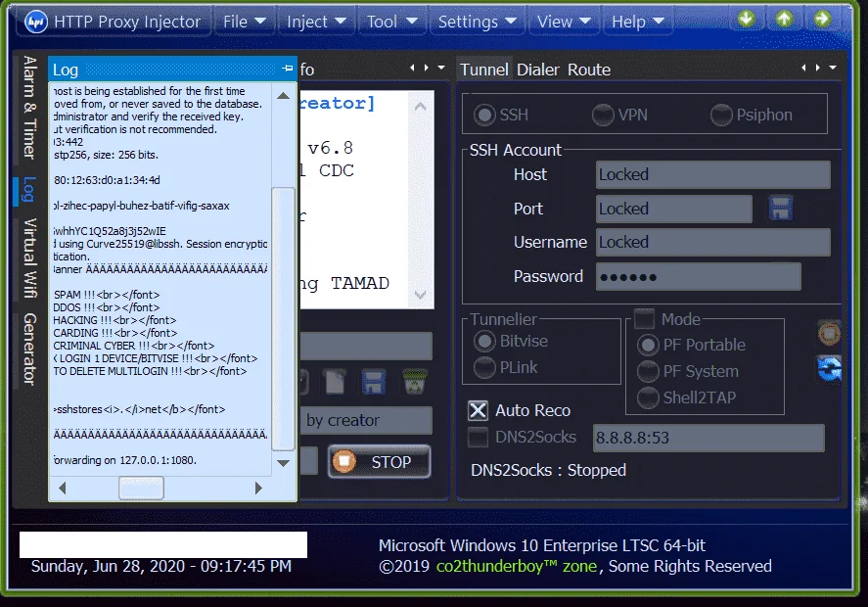Select the VPN tunnel radio button
Screen dimensions: 868x607
[602, 115]
